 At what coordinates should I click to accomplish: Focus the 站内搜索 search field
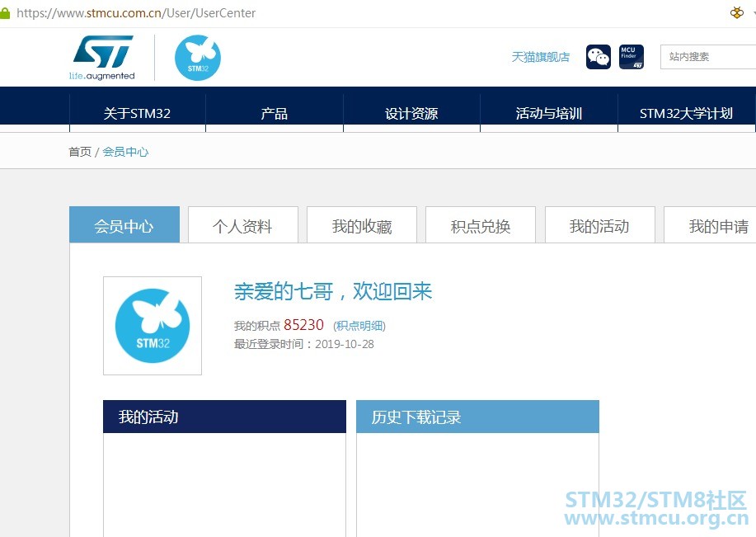tap(708, 57)
